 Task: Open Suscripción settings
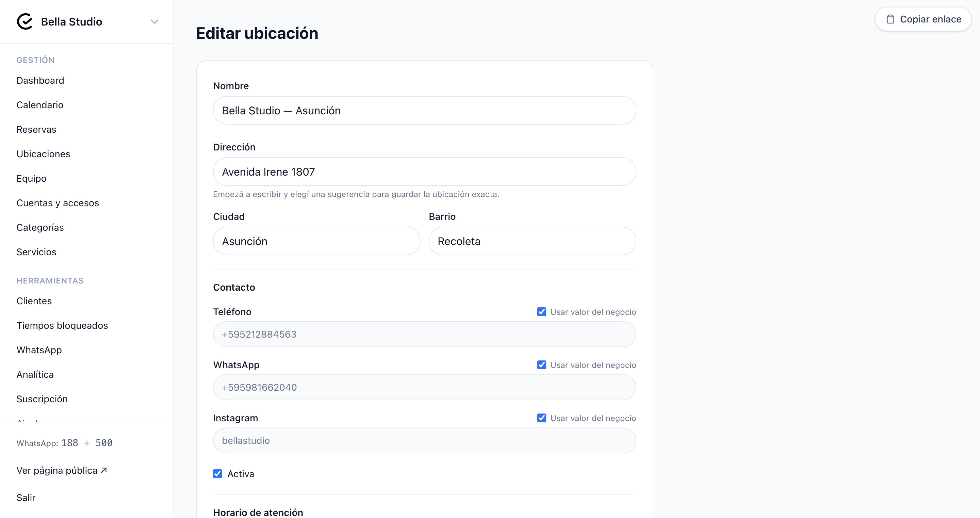[42, 399]
